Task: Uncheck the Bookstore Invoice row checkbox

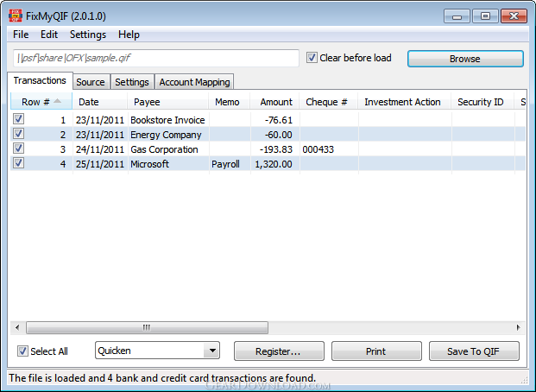Action: point(18,119)
